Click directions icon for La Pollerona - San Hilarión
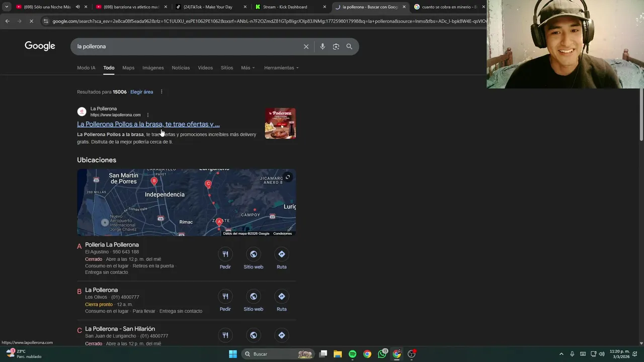 coord(282,335)
